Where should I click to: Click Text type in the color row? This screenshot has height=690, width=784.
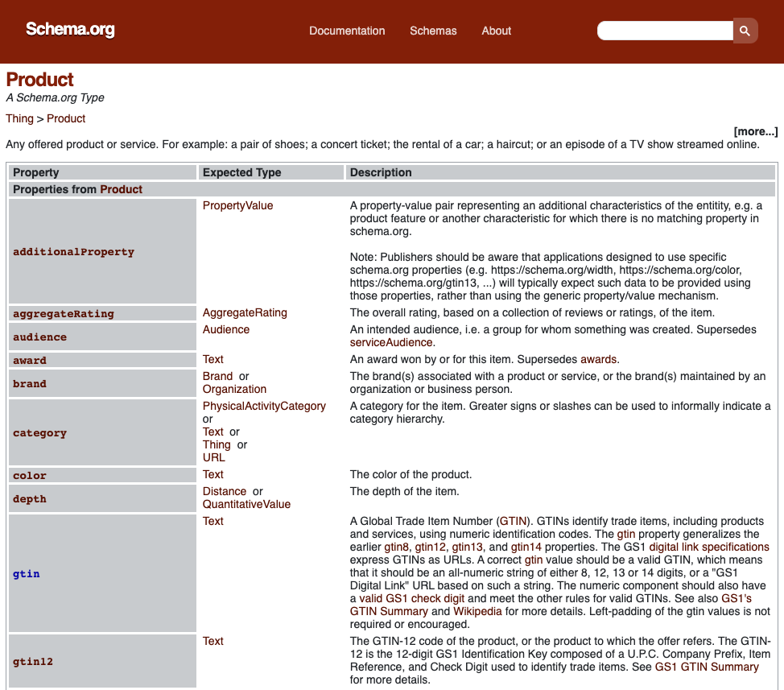pos(213,474)
